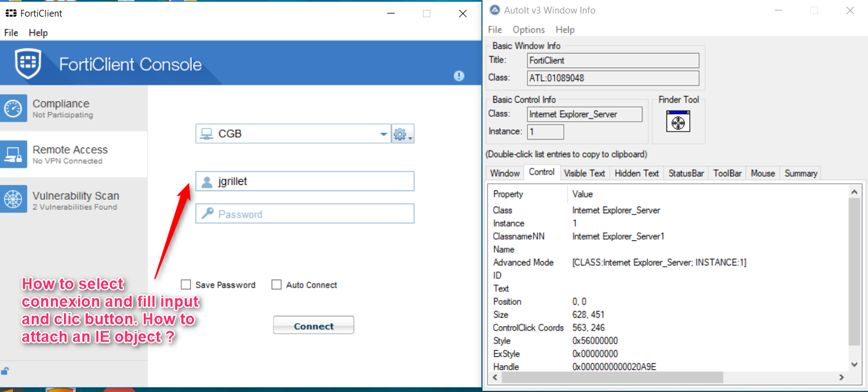Screen dimensions: 868x392
Task: Select ControlClick Coords value 563, 246
Action: click(588, 327)
